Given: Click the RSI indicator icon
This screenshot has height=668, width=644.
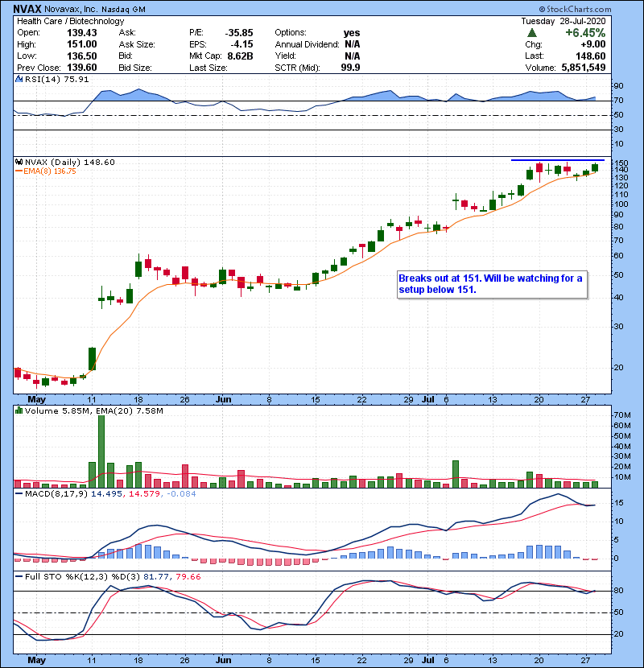Looking at the screenshot, I should coord(19,79).
